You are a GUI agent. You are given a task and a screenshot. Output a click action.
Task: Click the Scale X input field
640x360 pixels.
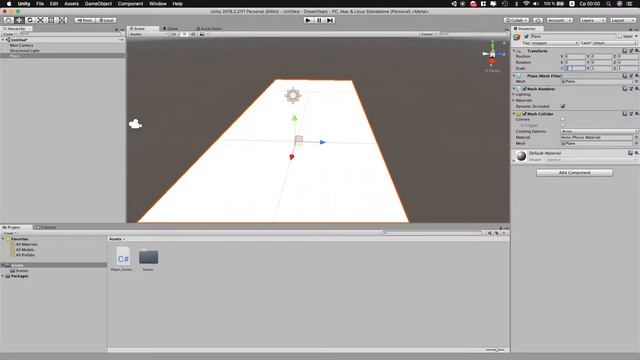click(576, 69)
